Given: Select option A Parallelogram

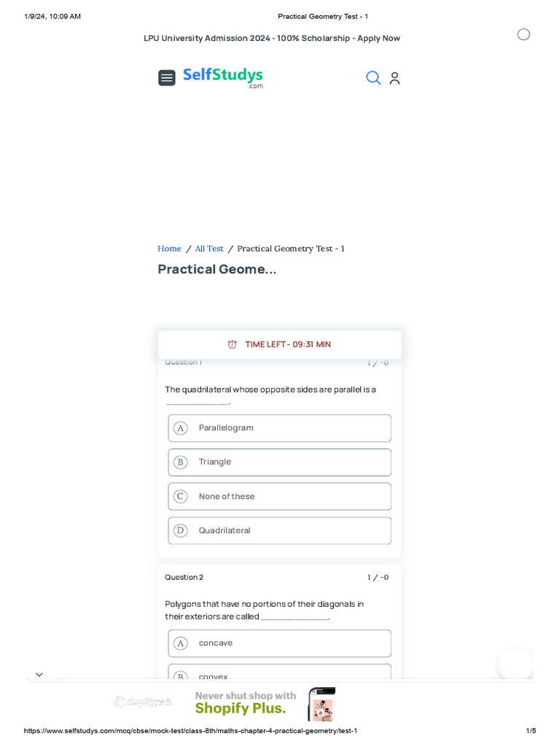Looking at the screenshot, I should pyautogui.click(x=279, y=428).
